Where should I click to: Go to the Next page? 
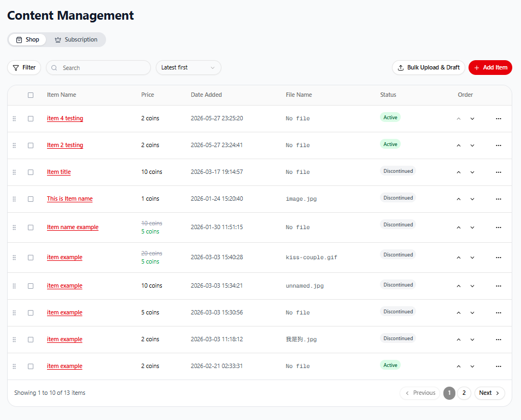pyautogui.click(x=489, y=393)
